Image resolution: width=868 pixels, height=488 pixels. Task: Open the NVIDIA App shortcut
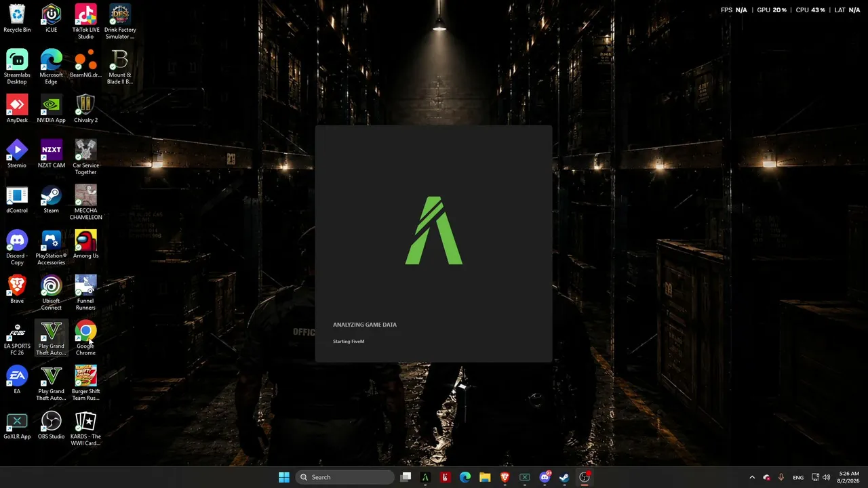coord(52,109)
